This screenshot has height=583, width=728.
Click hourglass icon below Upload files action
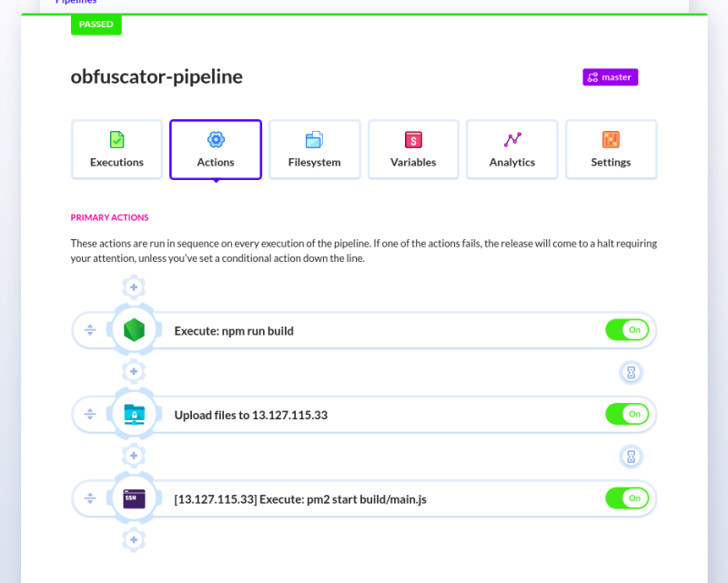coord(631,457)
